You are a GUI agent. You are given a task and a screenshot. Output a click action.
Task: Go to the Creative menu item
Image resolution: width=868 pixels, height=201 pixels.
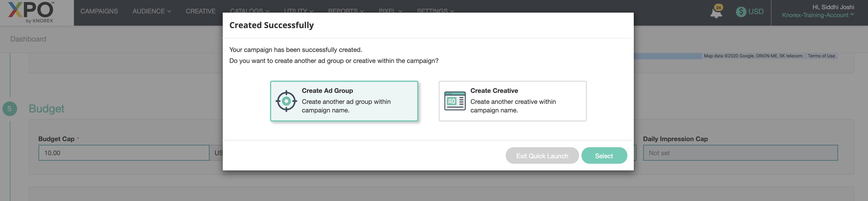pyautogui.click(x=200, y=11)
